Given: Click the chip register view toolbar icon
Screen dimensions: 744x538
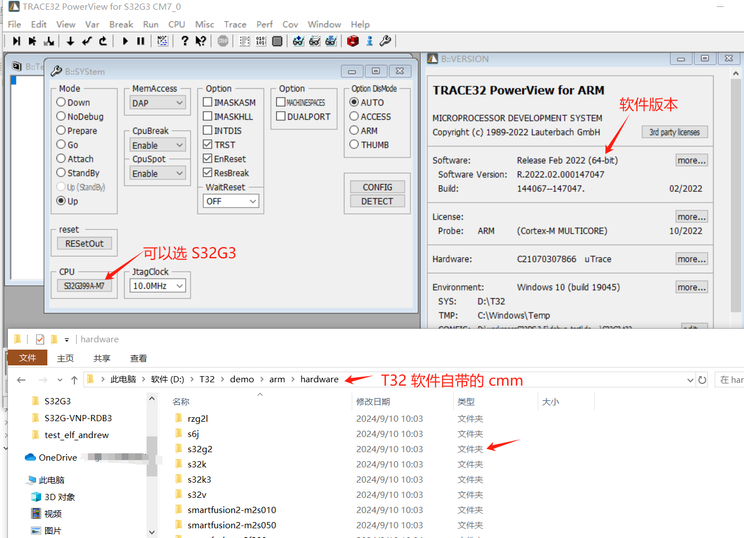Looking at the screenshot, I should tap(277, 41).
